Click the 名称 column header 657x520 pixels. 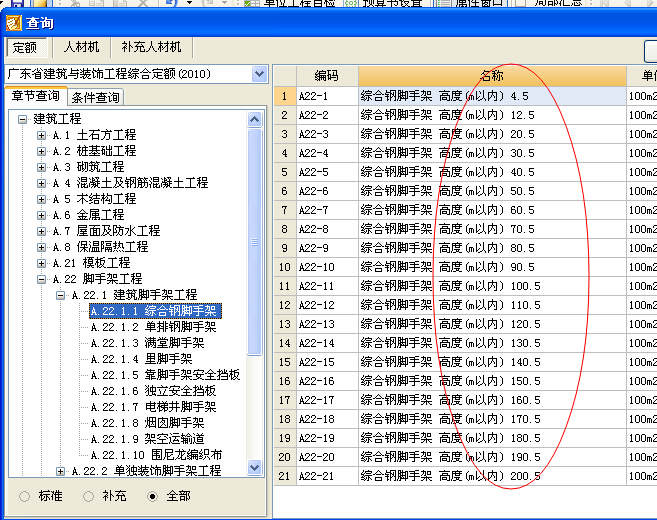[492, 76]
